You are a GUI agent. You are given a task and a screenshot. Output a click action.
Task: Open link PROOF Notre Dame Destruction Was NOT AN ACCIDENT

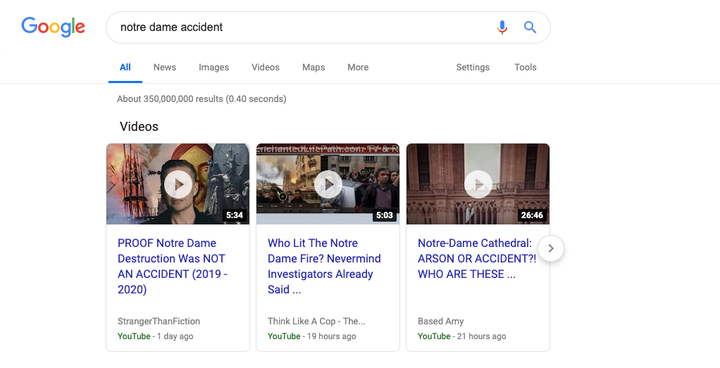click(x=172, y=266)
